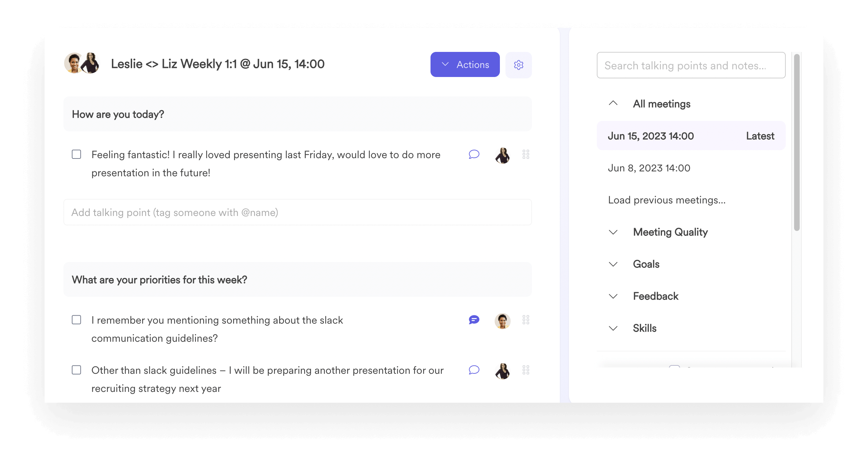
Task: Toggle checkbox on slack guidelines item
Action: pyautogui.click(x=76, y=319)
